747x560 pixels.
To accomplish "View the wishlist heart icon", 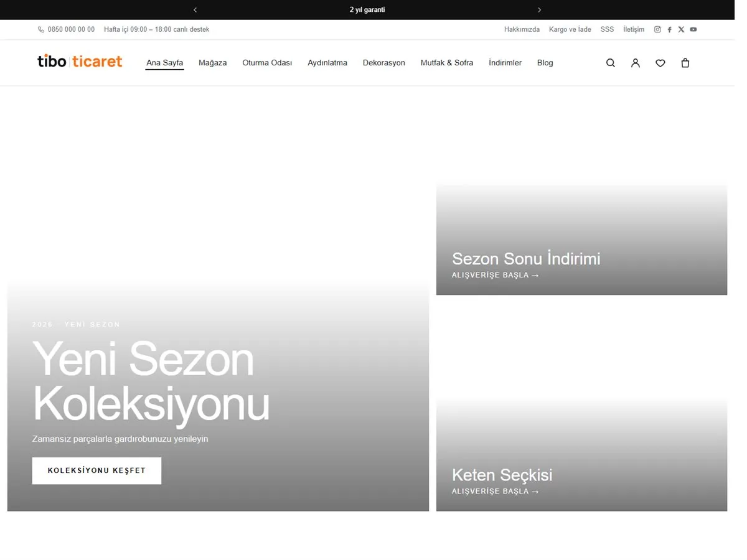I will [x=660, y=63].
